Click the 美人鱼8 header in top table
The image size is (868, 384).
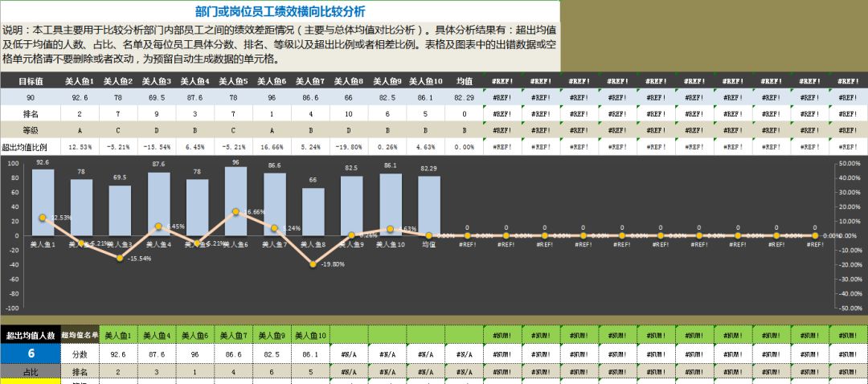click(x=349, y=81)
